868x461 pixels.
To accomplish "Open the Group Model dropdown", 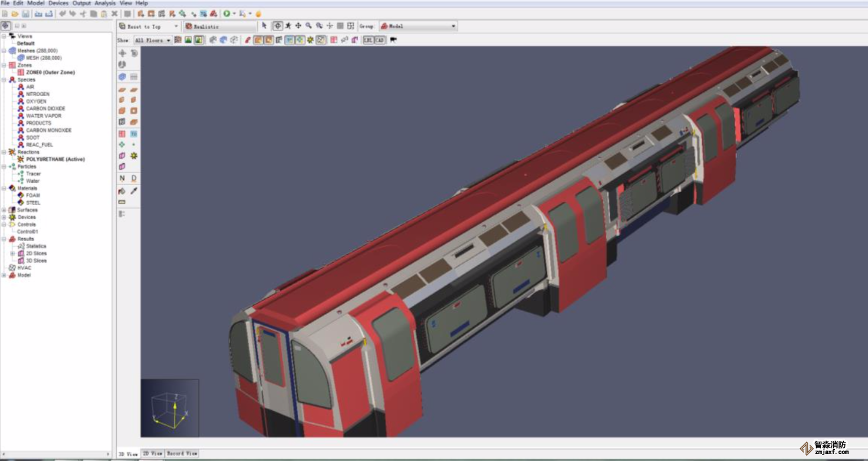I will [419, 26].
